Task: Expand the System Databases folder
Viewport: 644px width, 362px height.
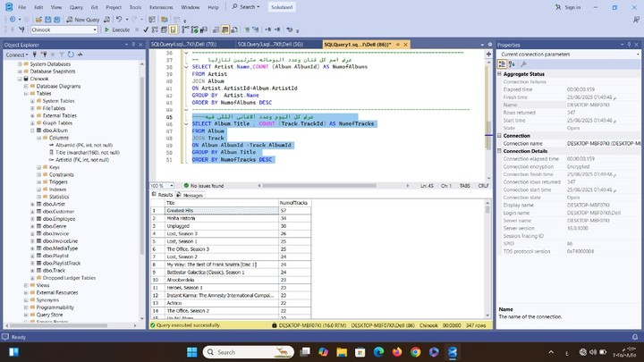Action: [20, 64]
